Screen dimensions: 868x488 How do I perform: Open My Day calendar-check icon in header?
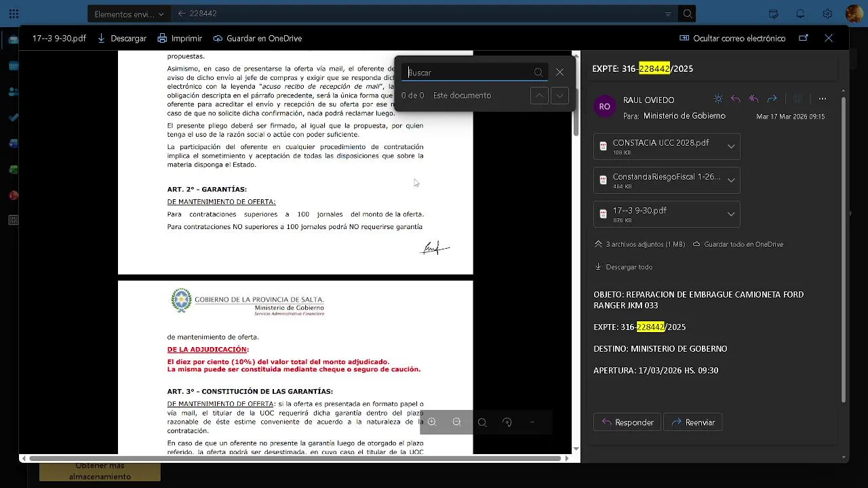tap(773, 14)
